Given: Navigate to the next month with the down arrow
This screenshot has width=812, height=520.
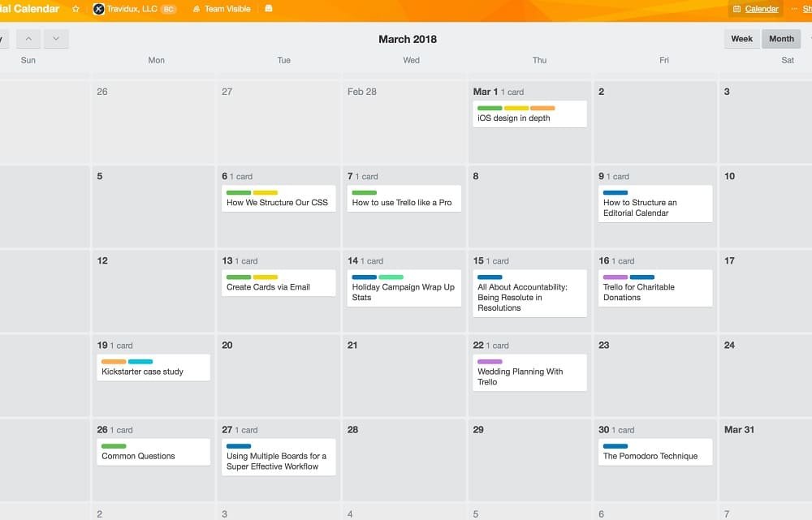Looking at the screenshot, I should tap(56, 38).
